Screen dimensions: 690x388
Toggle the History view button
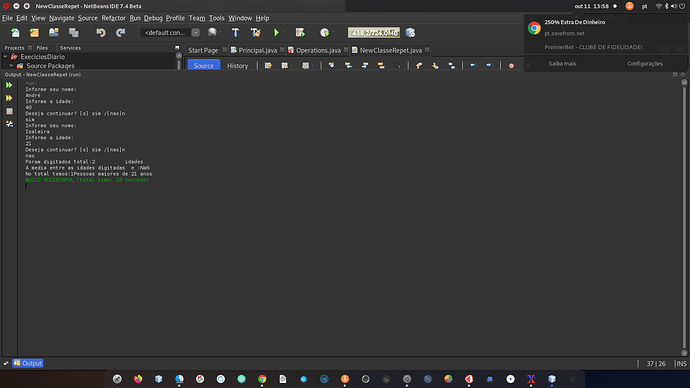(238, 66)
